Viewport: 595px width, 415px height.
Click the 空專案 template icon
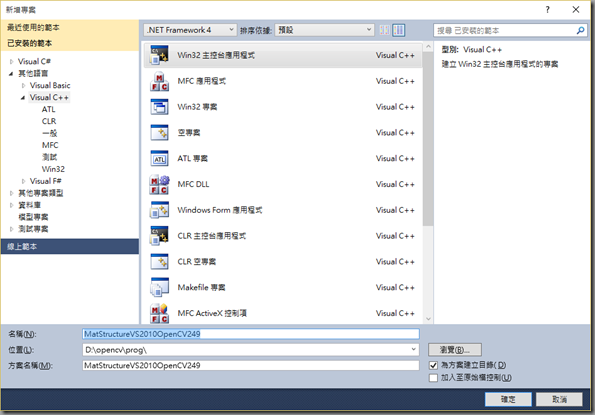pos(159,133)
